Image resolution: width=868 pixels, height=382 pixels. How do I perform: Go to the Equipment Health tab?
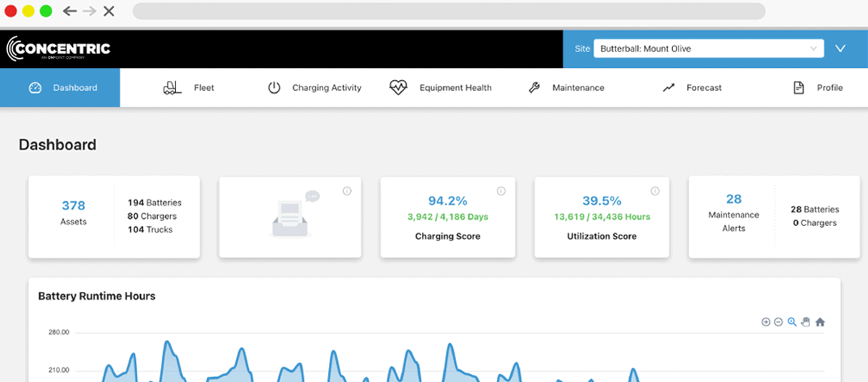[x=440, y=88]
